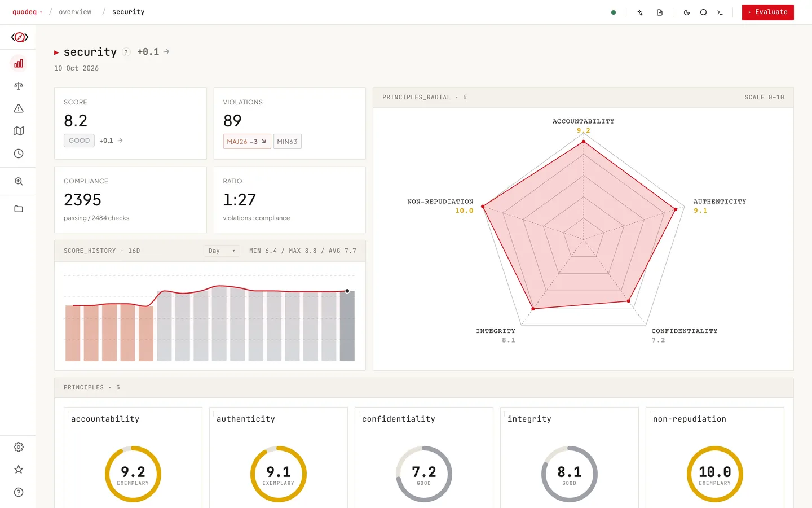812x508 pixels.
Task: Expand the quodeq project dropdown
Action: (27, 12)
